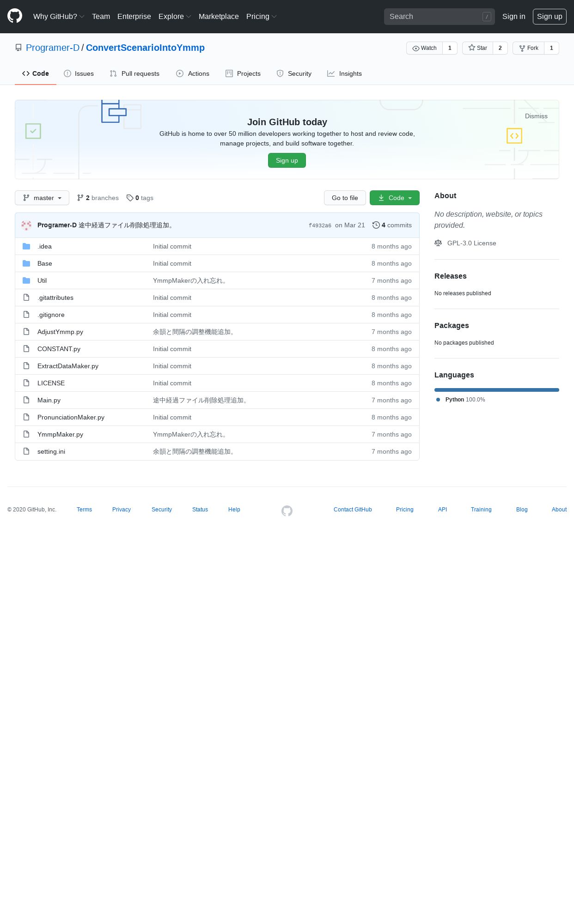This screenshot has width=574, height=924.
Task: Open the master branch selector dropdown
Action: click(42, 198)
